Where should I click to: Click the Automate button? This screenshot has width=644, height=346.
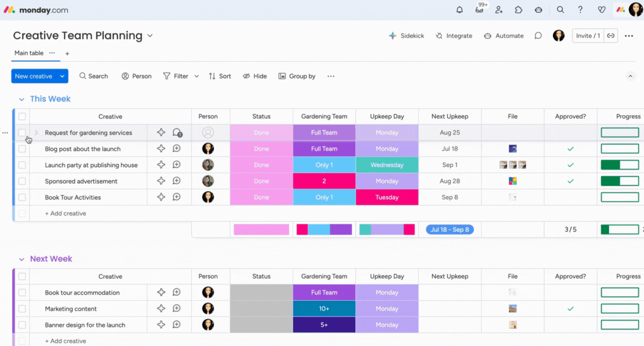pyautogui.click(x=504, y=36)
